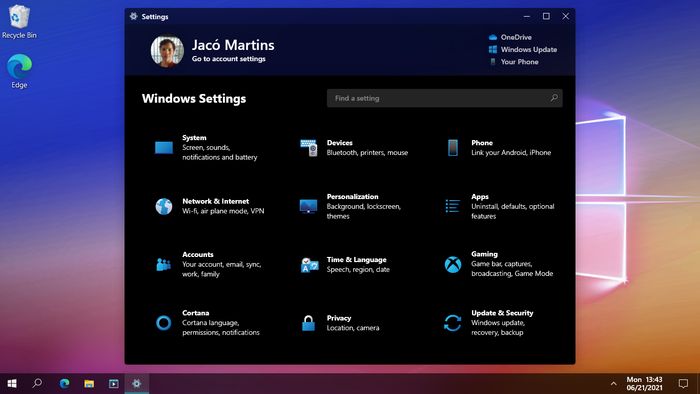Click the Update & Security title
The width and height of the screenshot is (700, 394).
502,313
